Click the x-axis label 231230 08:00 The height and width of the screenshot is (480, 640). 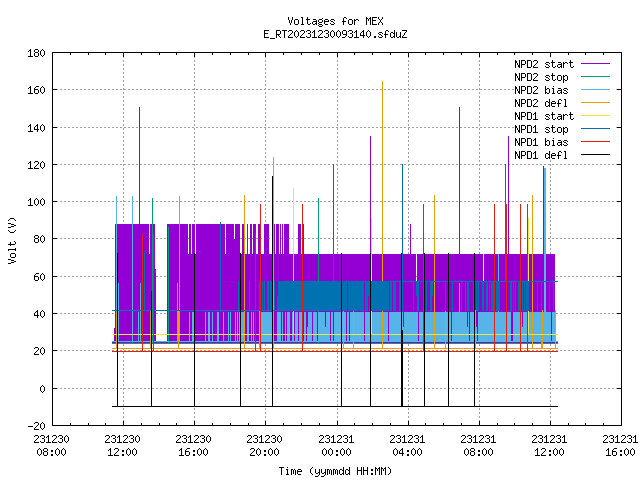coord(51,446)
